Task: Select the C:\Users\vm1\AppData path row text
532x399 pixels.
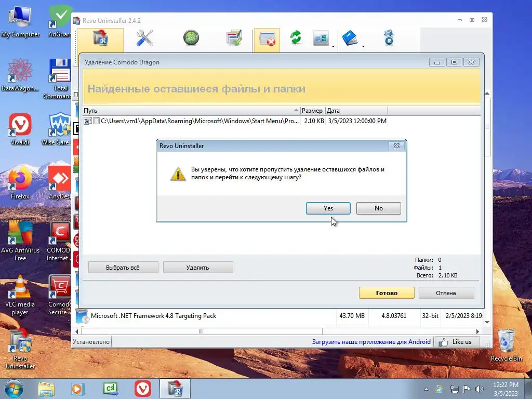Action: 200,121
